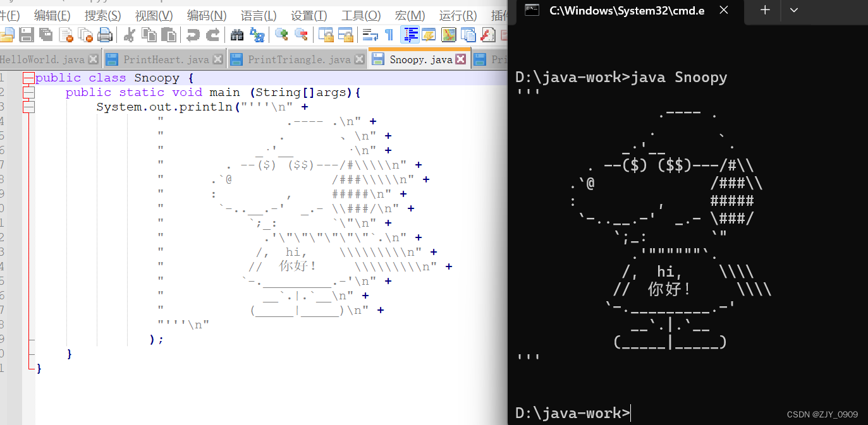868x425 pixels.
Task: Collapse the main method fold marker
Action: pyautogui.click(x=28, y=93)
